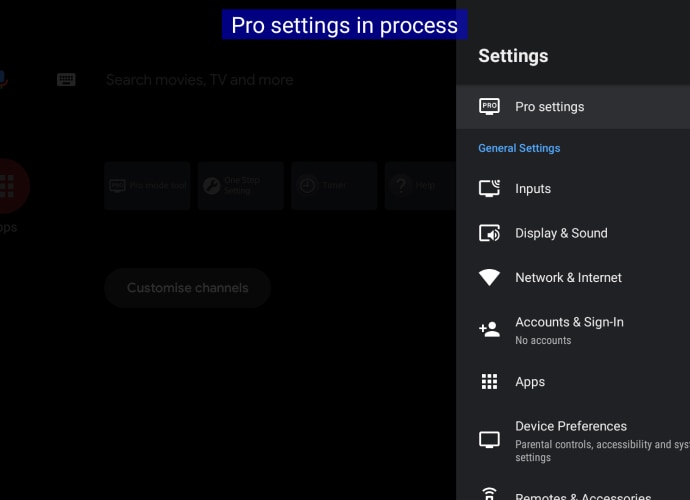690x500 pixels.
Task: Open Inputs settings
Action: click(x=573, y=188)
